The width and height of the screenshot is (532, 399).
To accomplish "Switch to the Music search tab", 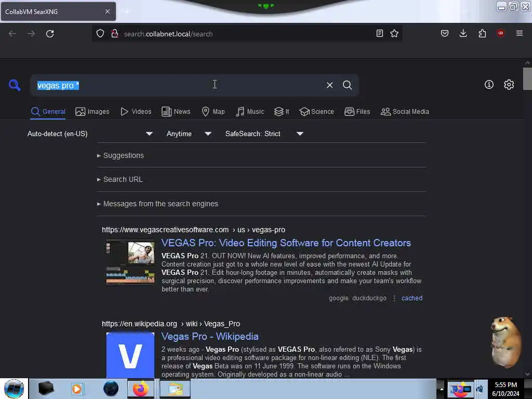I will click(x=250, y=112).
